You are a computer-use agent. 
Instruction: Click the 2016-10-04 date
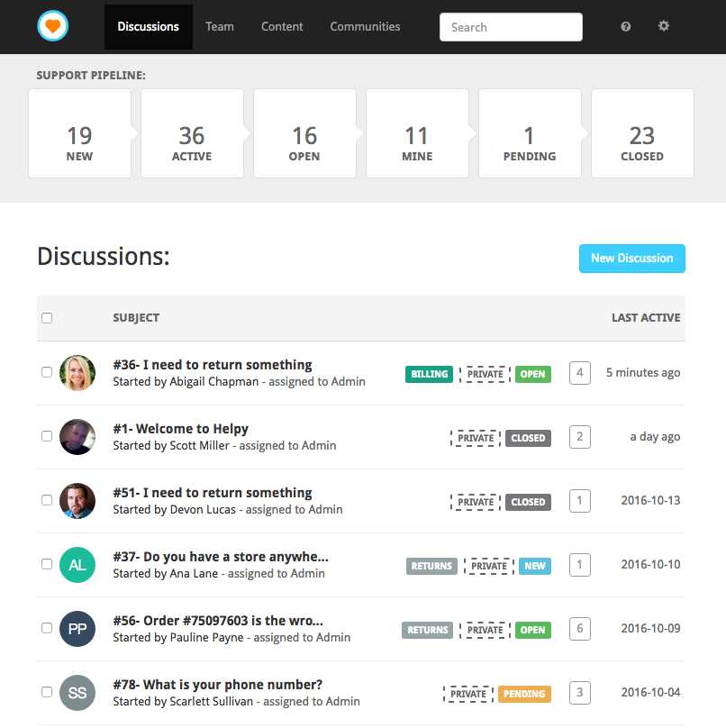point(650,693)
